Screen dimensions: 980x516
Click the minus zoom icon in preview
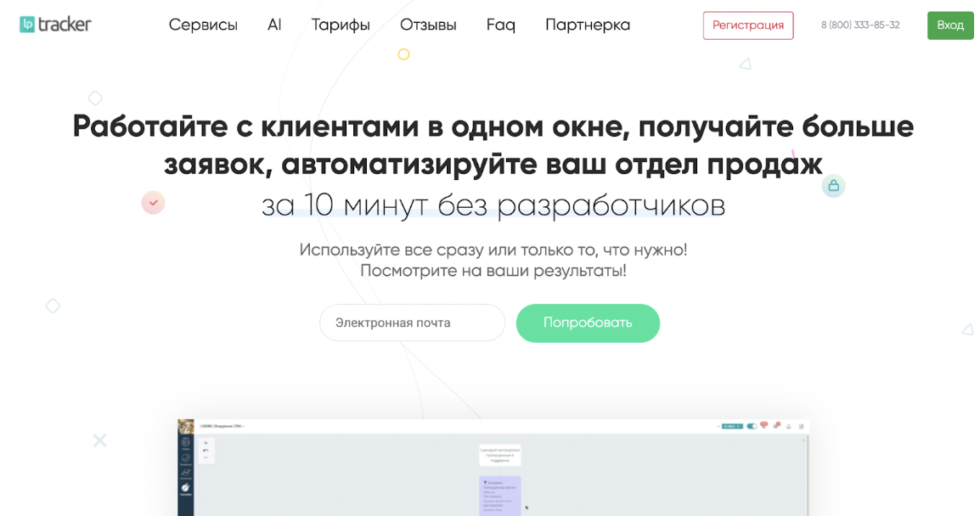coord(206,457)
